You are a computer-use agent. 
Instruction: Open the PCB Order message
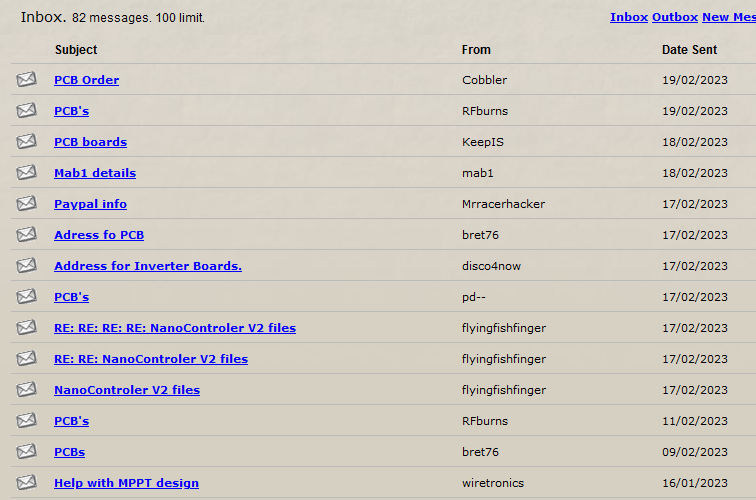[86, 80]
